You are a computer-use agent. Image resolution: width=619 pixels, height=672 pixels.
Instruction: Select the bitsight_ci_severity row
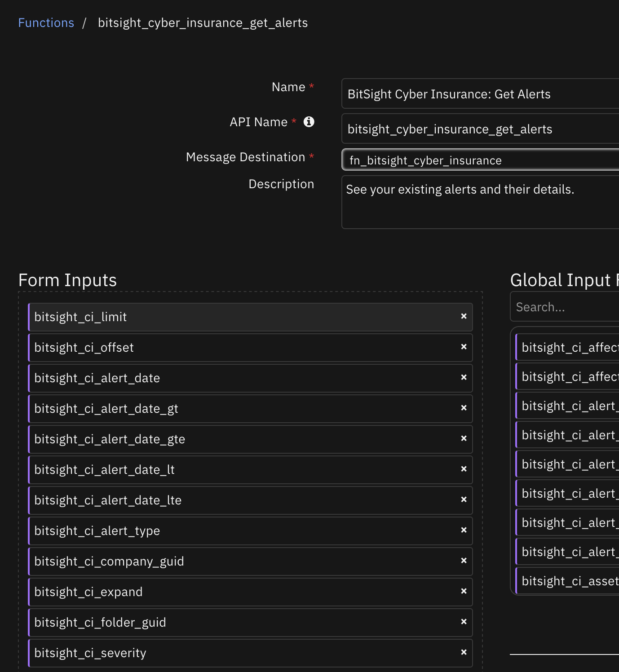250,653
